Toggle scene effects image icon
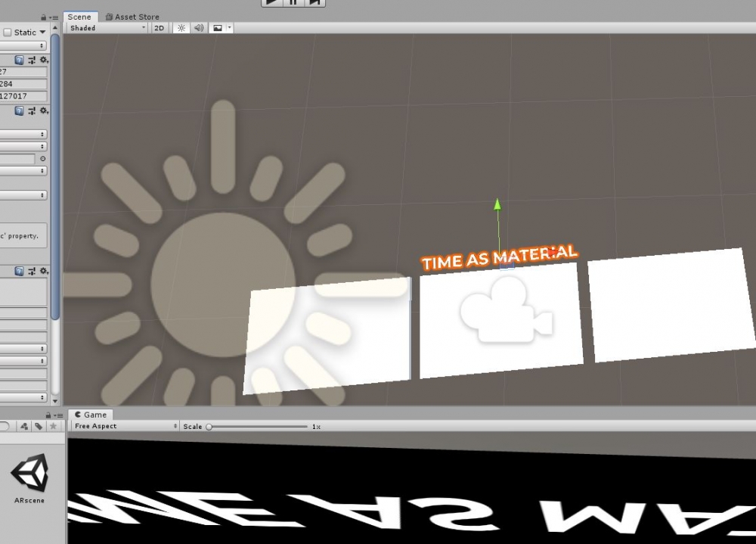The image size is (756, 544). (x=218, y=28)
